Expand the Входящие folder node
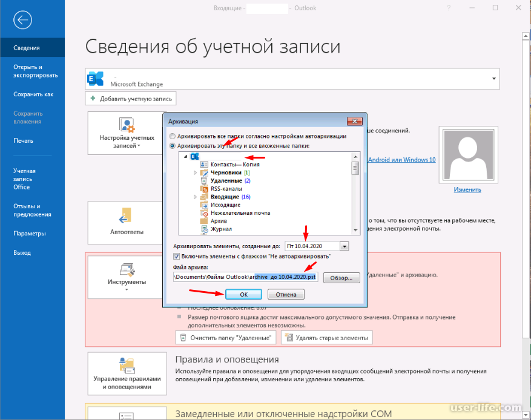This screenshot has height=420, width=531. [x=195, y=197]
